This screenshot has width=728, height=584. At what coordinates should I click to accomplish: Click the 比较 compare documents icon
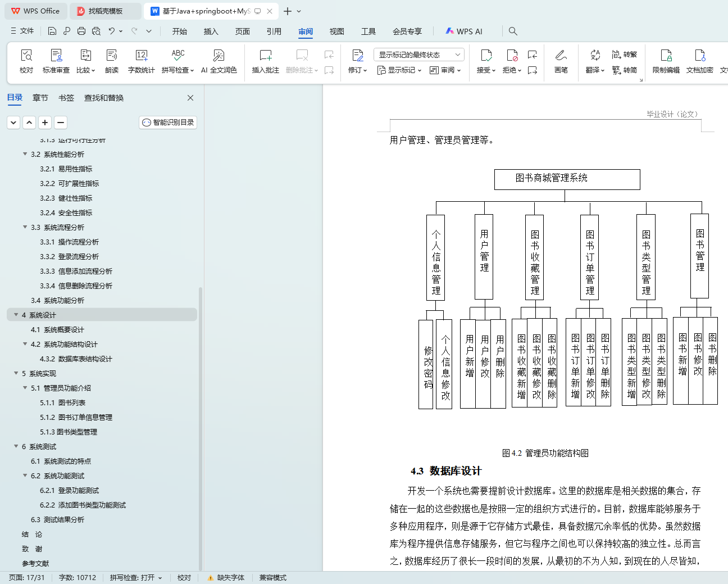point(85,55)
